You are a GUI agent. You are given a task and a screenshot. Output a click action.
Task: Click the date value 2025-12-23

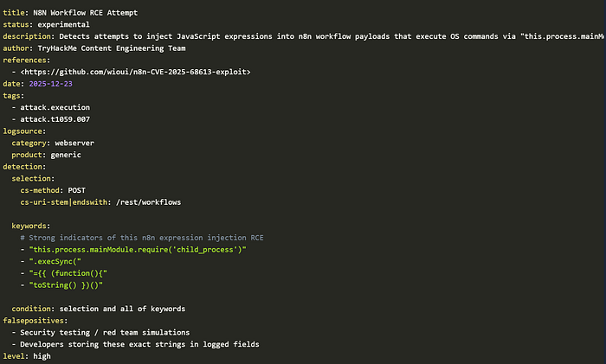coord(50,84)
